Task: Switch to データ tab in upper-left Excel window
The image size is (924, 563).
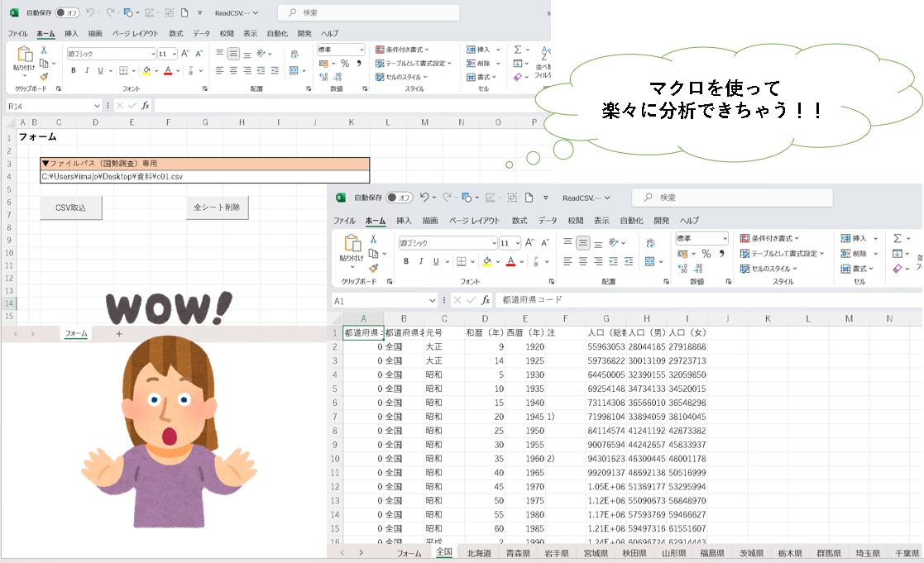Action: click(x=202, y=34)
